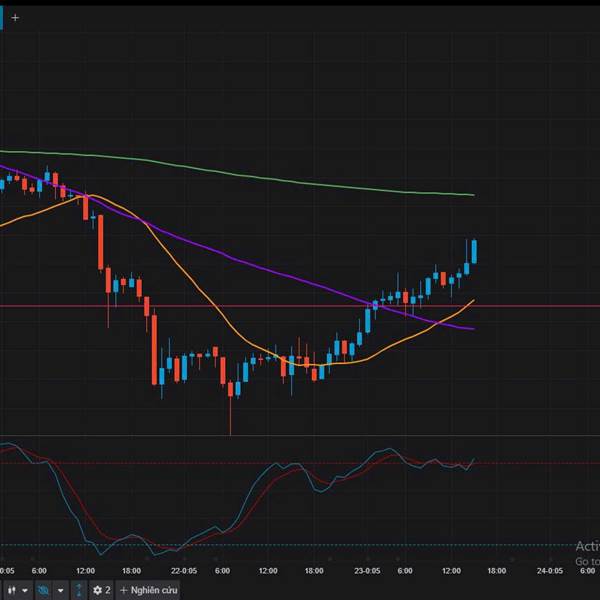Add a new chart tab with plus icon

tap(15, 18)
